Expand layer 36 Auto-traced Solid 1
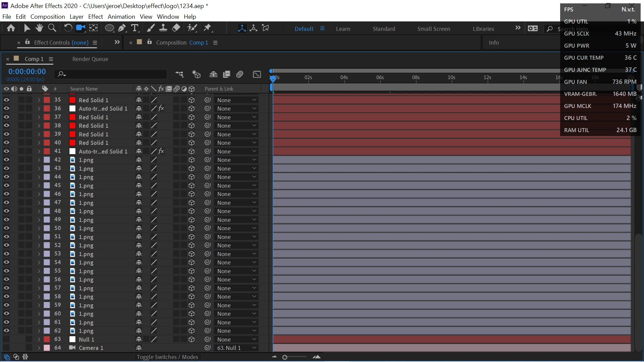 click(x=39, y=109)
